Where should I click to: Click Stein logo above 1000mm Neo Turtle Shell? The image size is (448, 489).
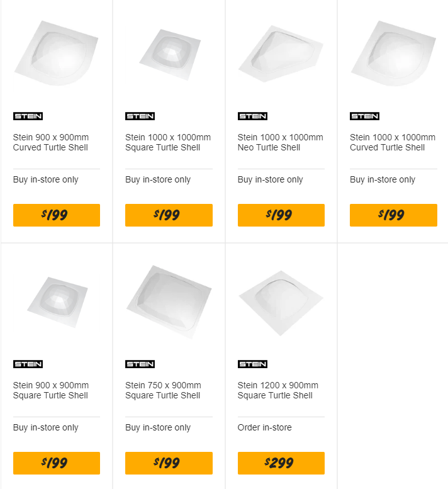click(x=252, y=116)
